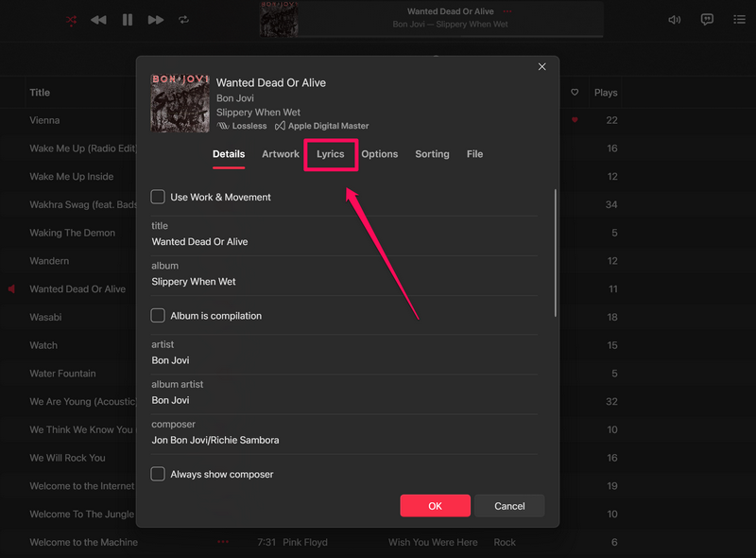This screenshot has height=558, width=756.
Task: Select the song Vienna
Action: point(44,121)
